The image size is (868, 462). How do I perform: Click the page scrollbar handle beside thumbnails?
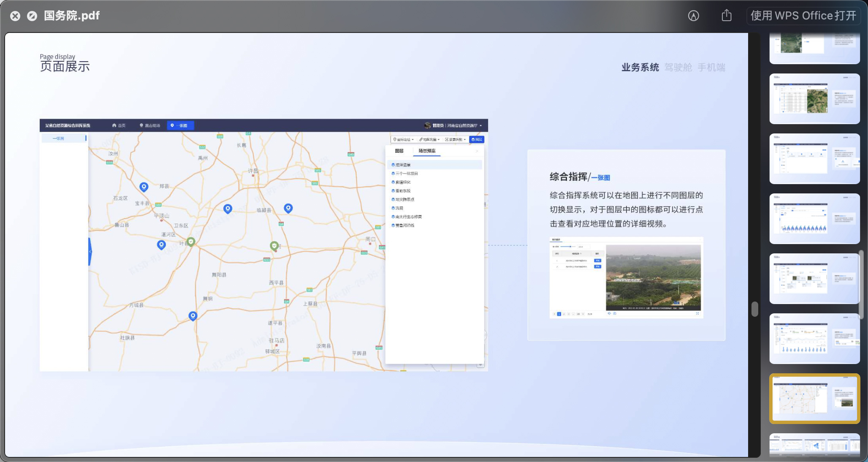click(x=755, y=309)
